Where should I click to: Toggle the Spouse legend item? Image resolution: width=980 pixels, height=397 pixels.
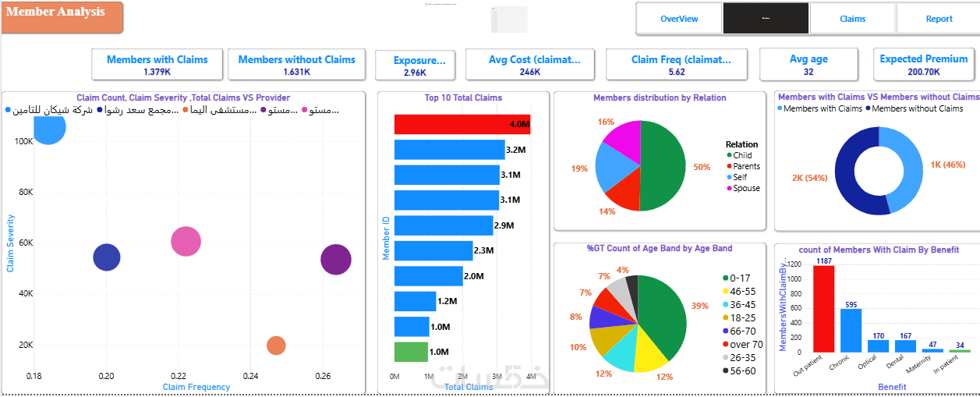tap(742, 188)
